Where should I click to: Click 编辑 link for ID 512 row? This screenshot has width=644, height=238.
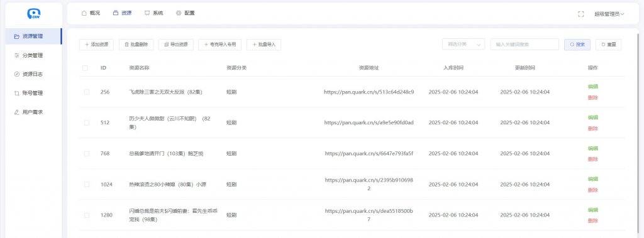592,117
